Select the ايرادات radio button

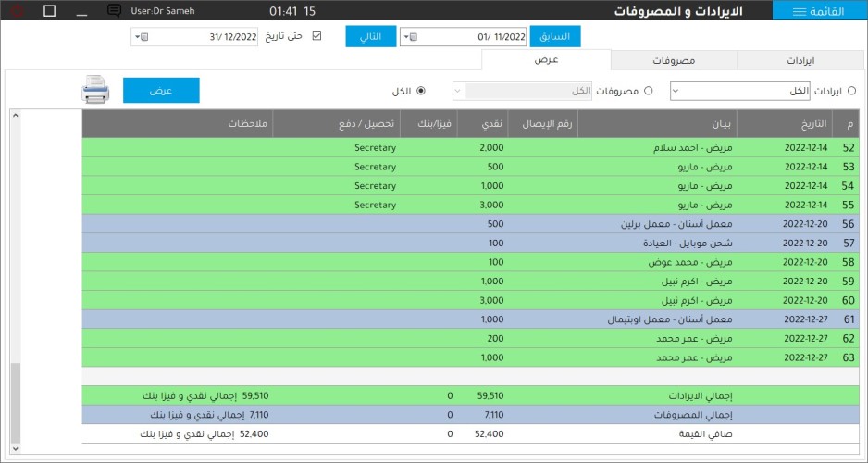coord(851,91)
